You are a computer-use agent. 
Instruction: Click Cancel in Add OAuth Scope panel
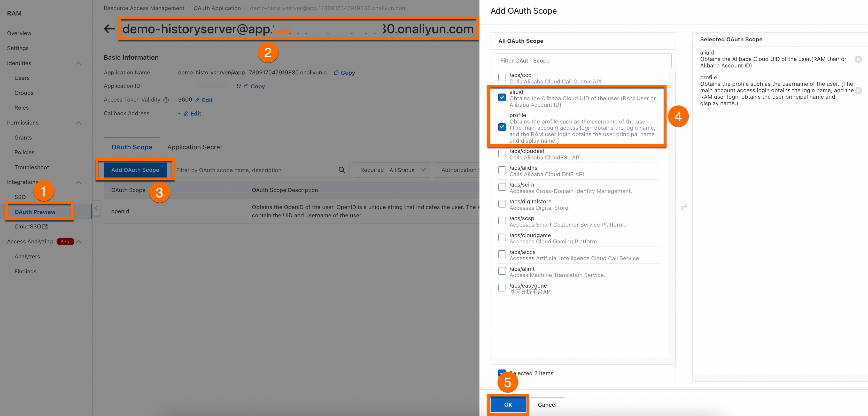point(547,405)
